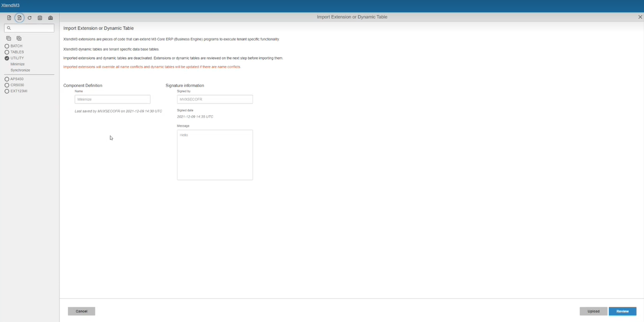Viewport: 644px width, 322px height.
Task: Open the toolbox icon
Action: [50, 17]
